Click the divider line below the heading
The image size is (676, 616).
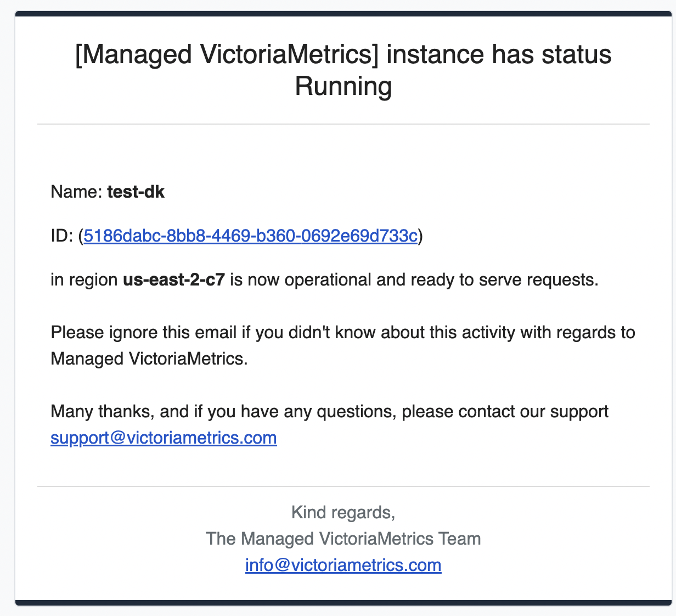(343, 124)
